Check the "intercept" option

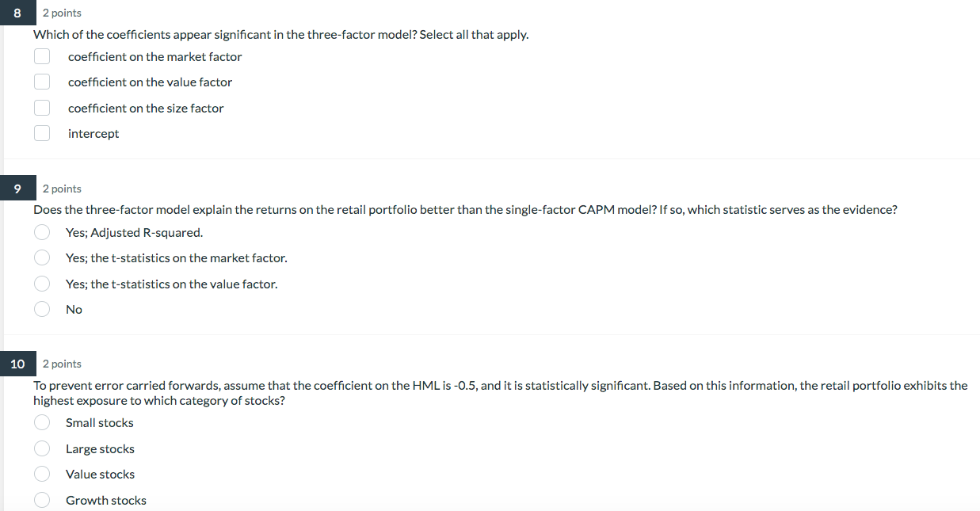(41, 132)
